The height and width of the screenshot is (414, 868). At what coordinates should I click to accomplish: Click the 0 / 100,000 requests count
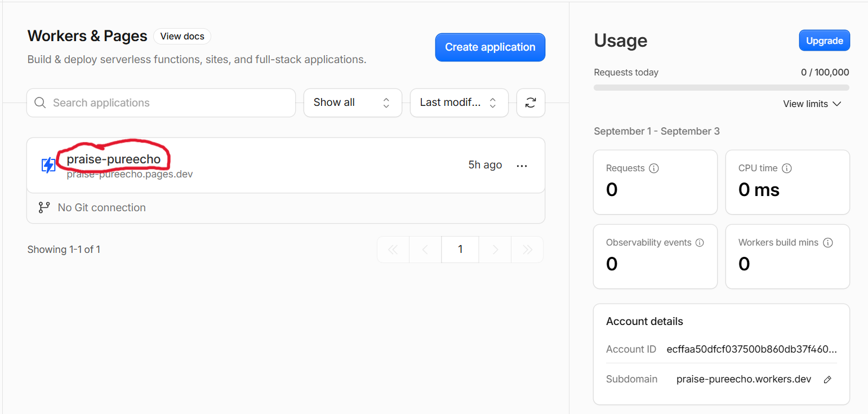pos(825,73)
